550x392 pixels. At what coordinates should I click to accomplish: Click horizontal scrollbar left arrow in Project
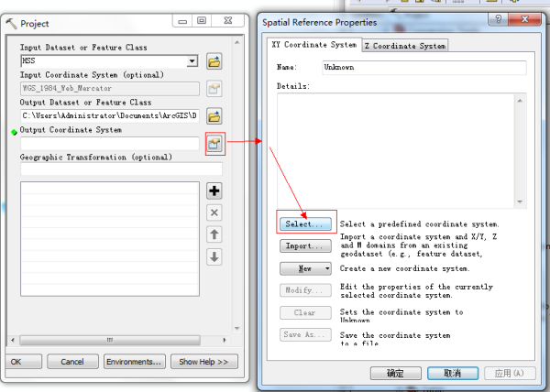tap(13, 340)
